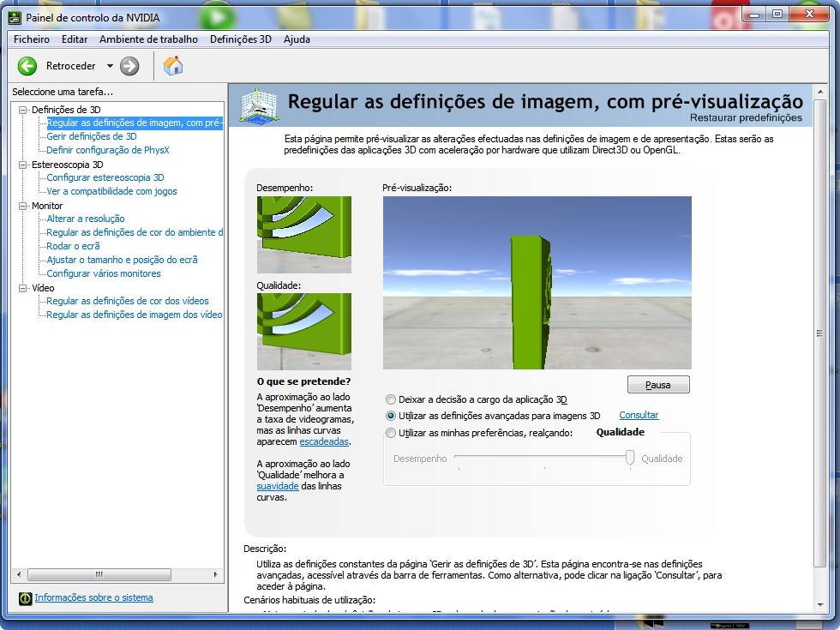Click the Pausa button
Screen dimensions: 840x630
(658, 385)
